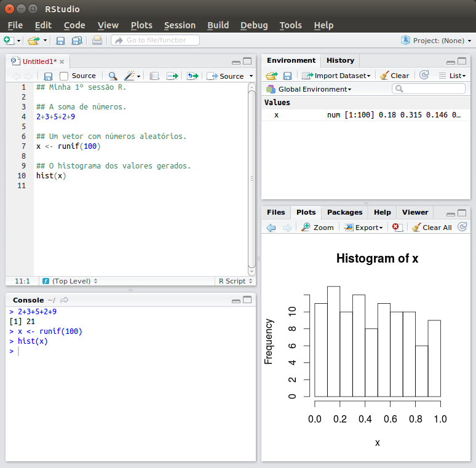The width and height of the screenshot is (476, 468).
Task: Click the compile notebook icon
Action: coord(154,76)
